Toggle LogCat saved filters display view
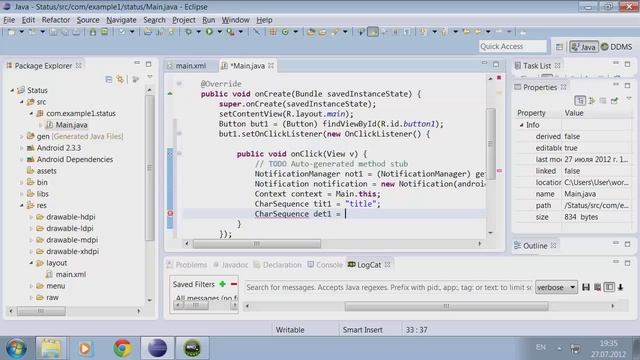Screen dimensions: 640x360 (x=609, y=287)
